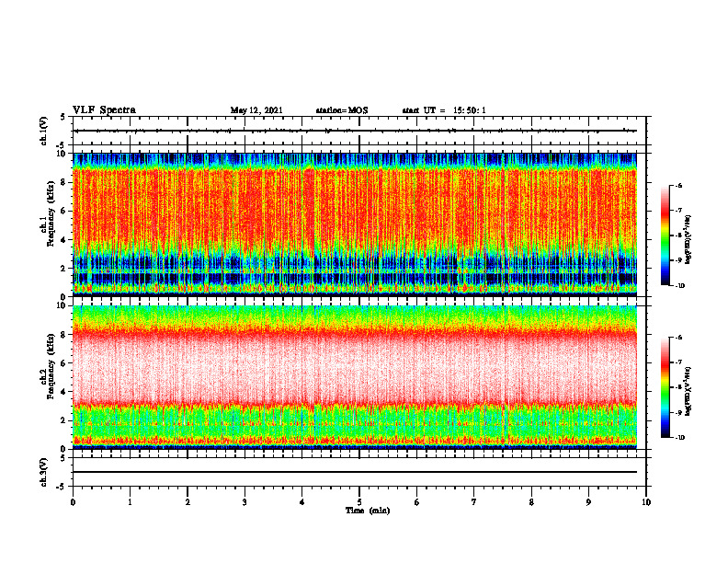Click the "2" kHz tick on ch.2 frequency axis

point(64,420)
